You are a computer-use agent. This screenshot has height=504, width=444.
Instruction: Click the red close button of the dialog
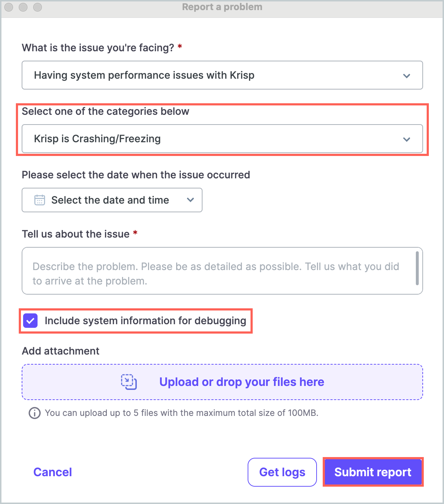click(x=8, y=7)
